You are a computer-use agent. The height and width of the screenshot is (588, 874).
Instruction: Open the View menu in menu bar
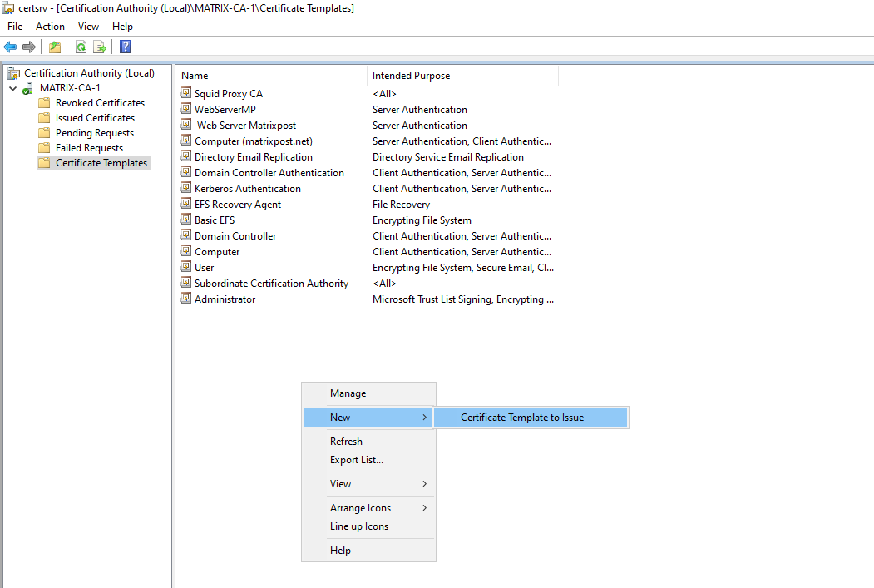tap(88, 26)
